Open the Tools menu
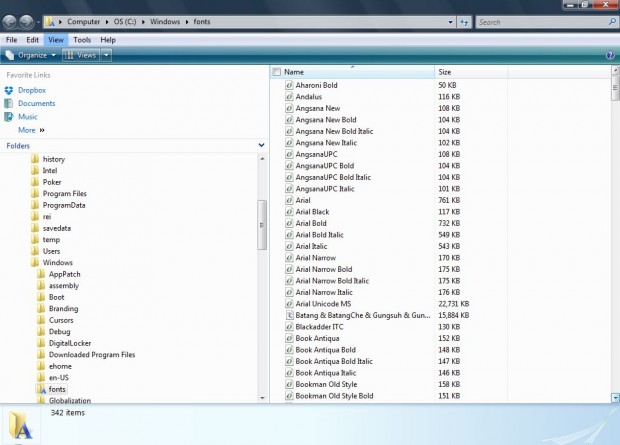The width and height of the screenshot is (620, 445). click(82, 40)
